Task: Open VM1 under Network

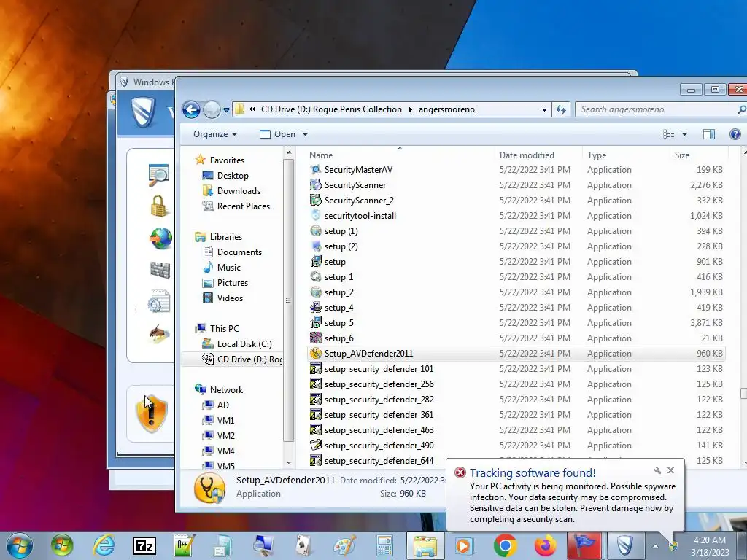Action: click(x=218, y=421)
